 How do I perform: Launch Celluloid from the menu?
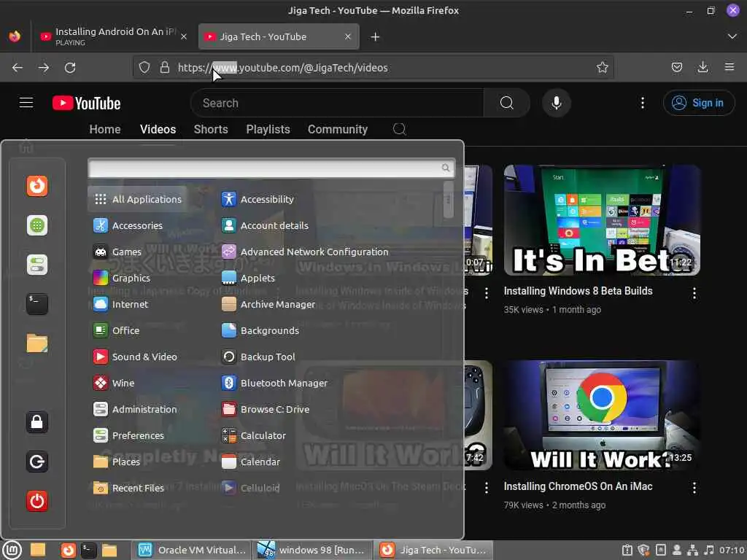pyautogui.click(x=251, y=487)
